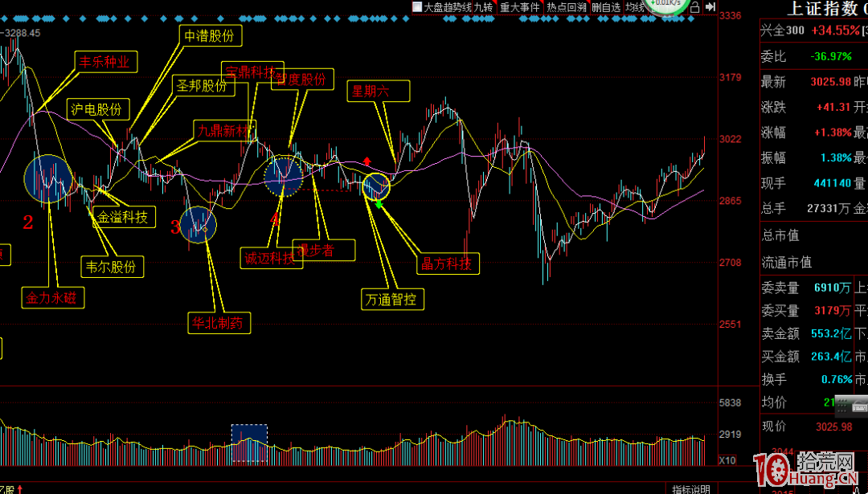
Task: Click the padlock lock icon
Action: 695,7
